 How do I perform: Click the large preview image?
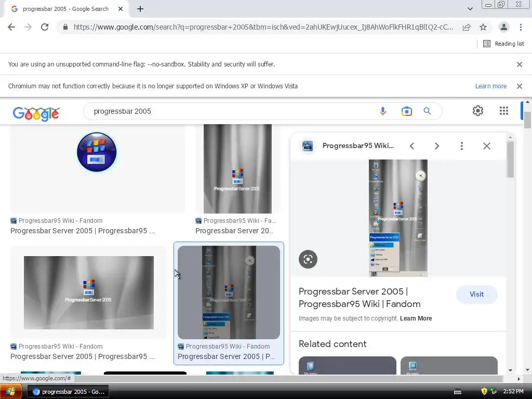click(x=398, y=218)
